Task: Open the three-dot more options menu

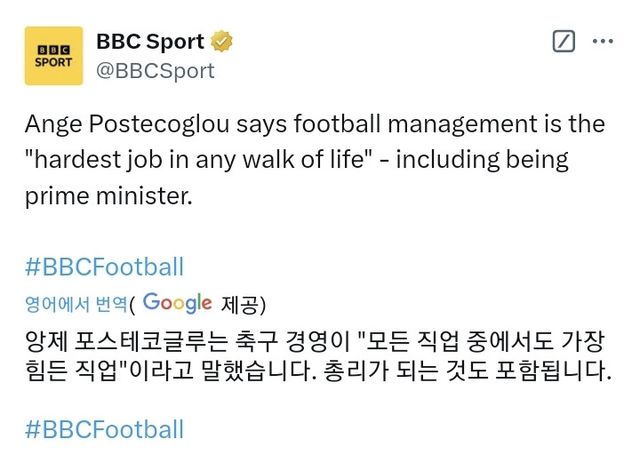Action: pyautogui.click(x=603, y=42)
